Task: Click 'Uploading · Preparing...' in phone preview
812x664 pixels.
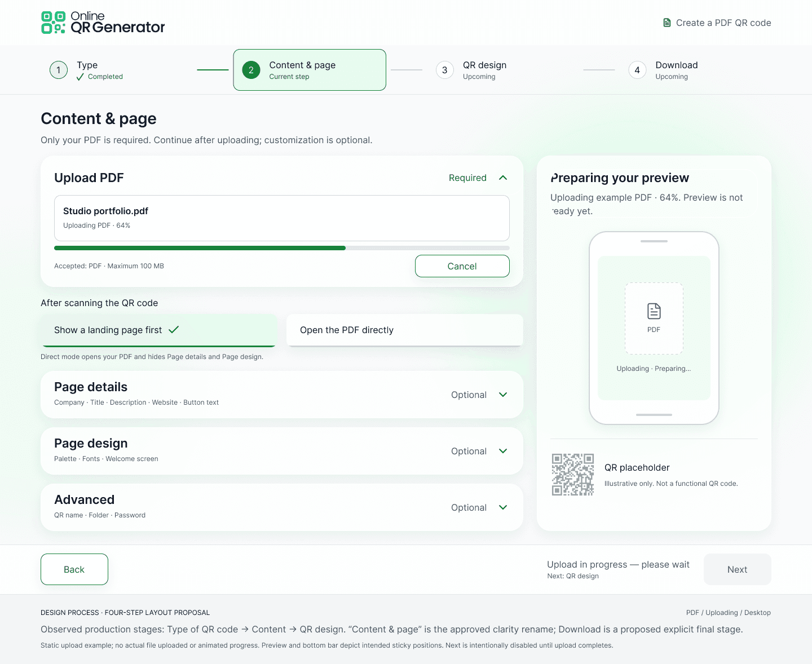Action: click(654, 369)
